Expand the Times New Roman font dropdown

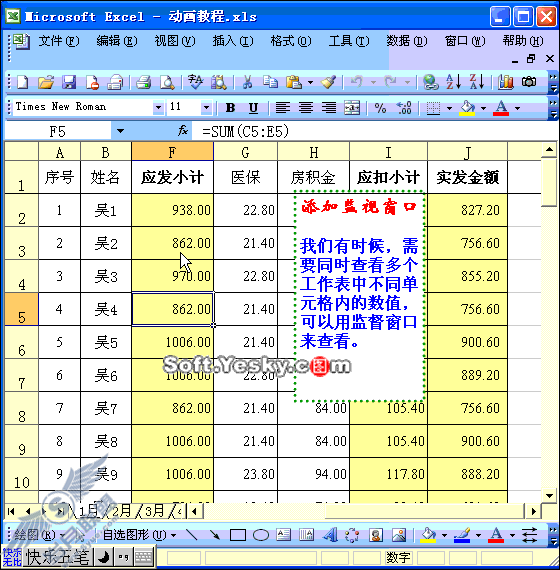pos(158,108)
